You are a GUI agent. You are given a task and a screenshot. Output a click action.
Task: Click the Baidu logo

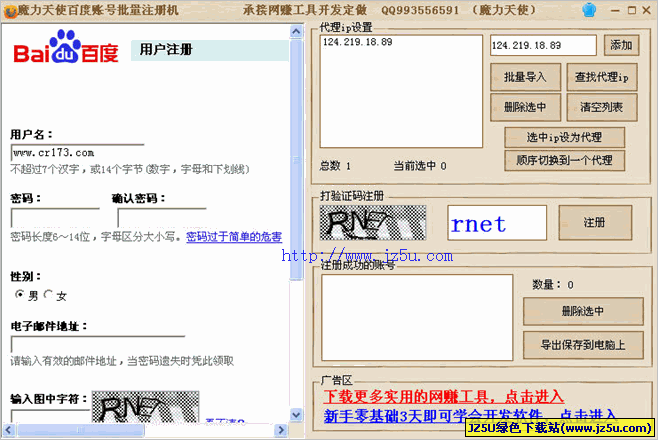click(66, 47)
